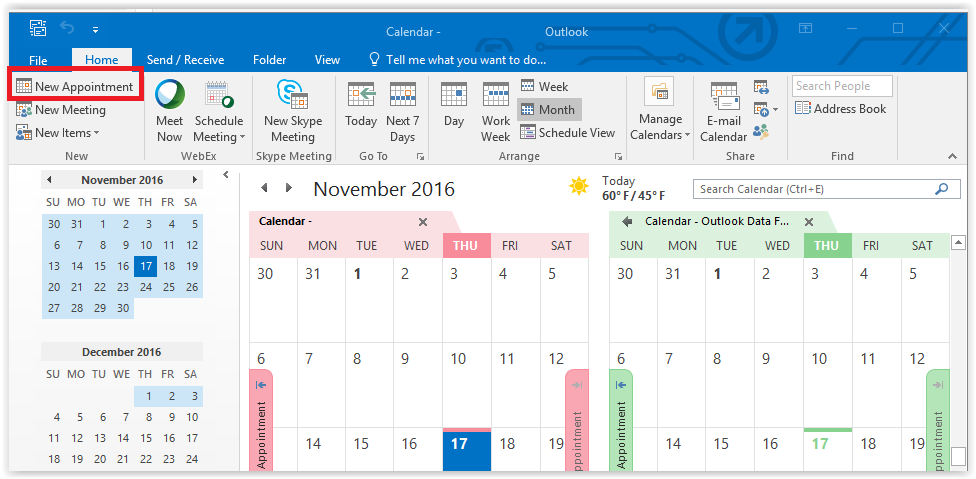Click Today weather temperature text
This screenshot has height=479, width=976.
coord(634,188)
